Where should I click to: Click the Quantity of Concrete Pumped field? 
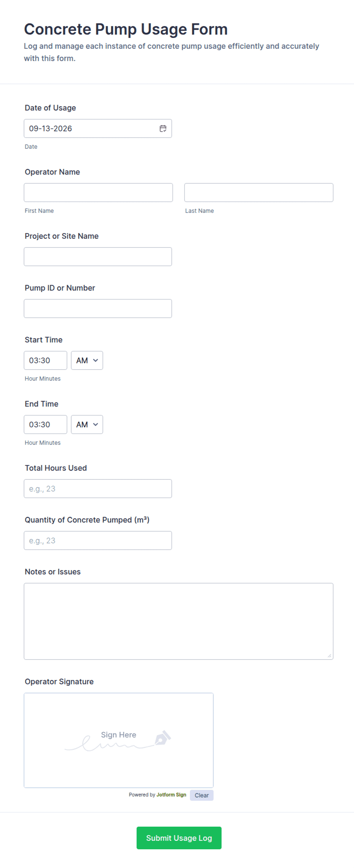[x=98, y=540]
